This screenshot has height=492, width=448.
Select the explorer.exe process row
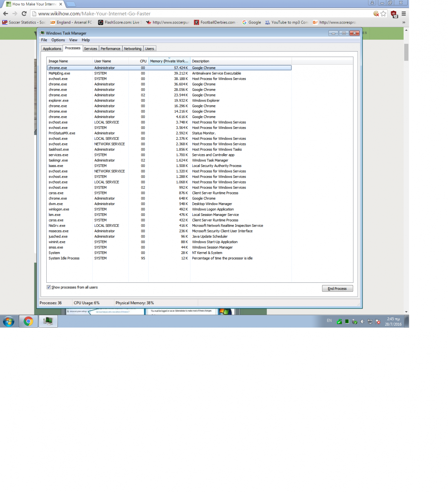169,100
